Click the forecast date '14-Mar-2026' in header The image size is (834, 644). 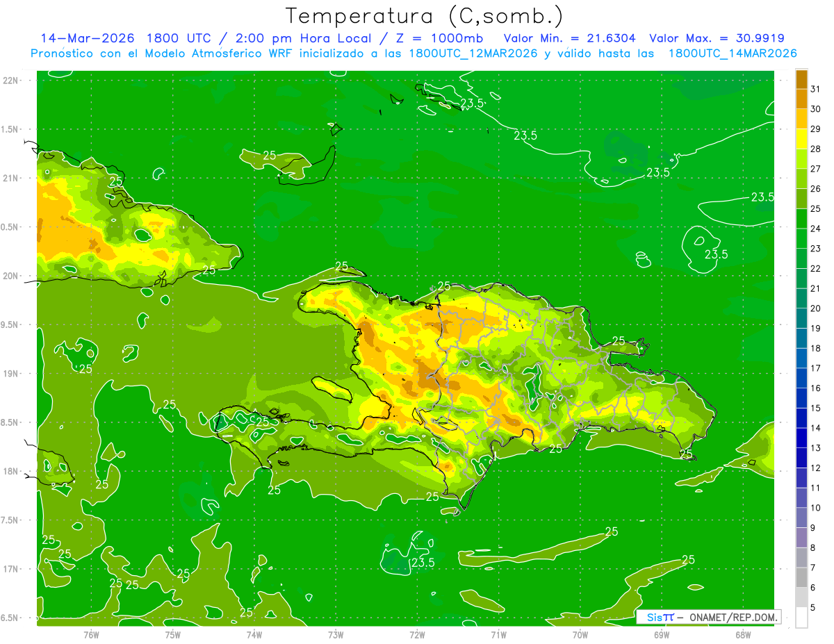88,38
